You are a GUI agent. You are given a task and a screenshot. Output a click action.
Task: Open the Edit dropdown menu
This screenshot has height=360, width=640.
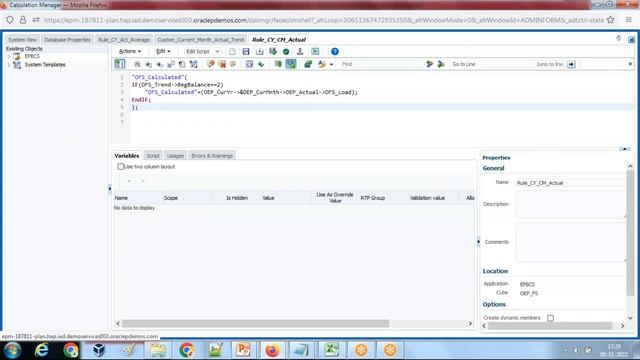pyautogui.click(x=163, y=51)
